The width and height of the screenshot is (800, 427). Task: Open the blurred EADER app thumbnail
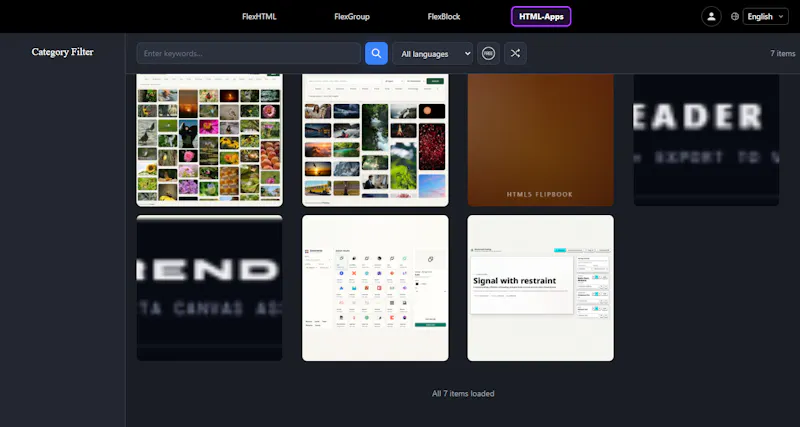(x=706, y=140)
